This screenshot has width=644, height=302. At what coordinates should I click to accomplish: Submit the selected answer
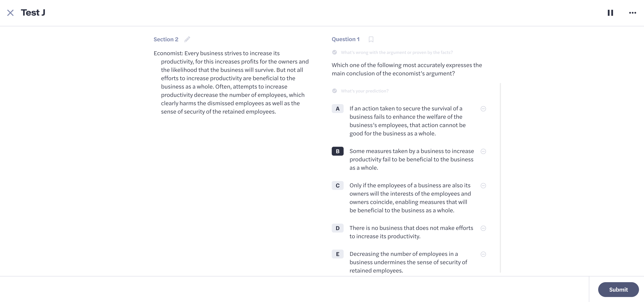pyautogui.click(x=618, y=290)
